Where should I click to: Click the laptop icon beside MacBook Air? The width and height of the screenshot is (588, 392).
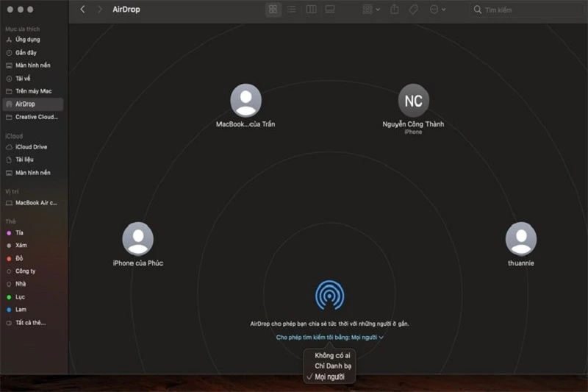coord(9,203)
